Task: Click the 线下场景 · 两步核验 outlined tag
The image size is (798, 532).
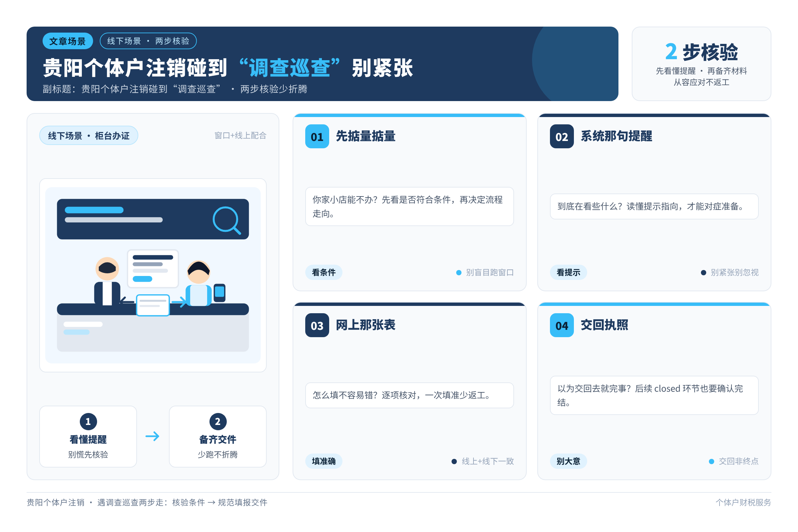Action: [148, 41]
